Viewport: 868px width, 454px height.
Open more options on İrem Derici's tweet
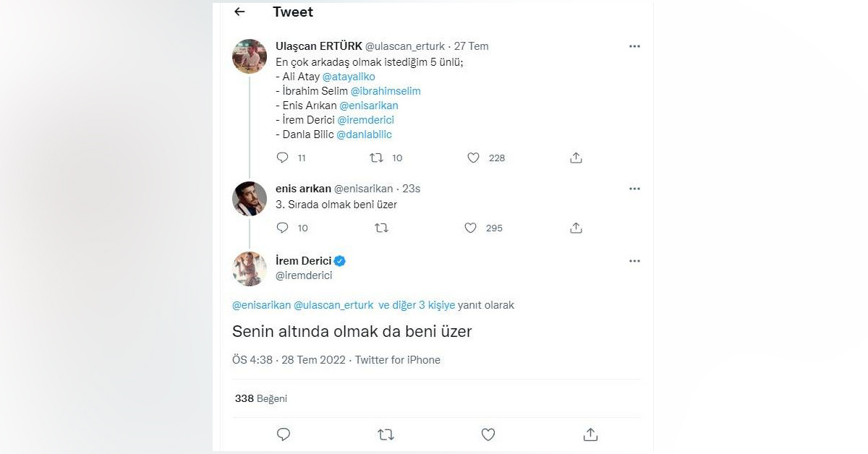[x=634, y=260]
